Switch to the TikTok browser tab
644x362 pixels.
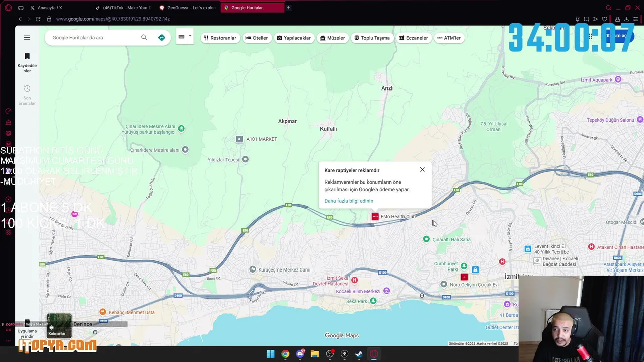(x=123, y=8)
